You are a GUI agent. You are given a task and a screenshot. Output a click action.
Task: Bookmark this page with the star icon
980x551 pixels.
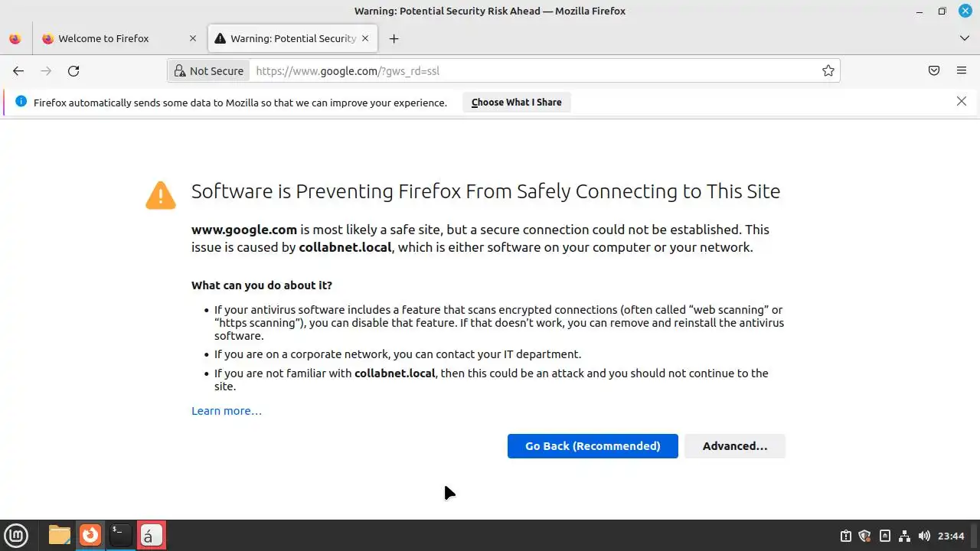828,71
